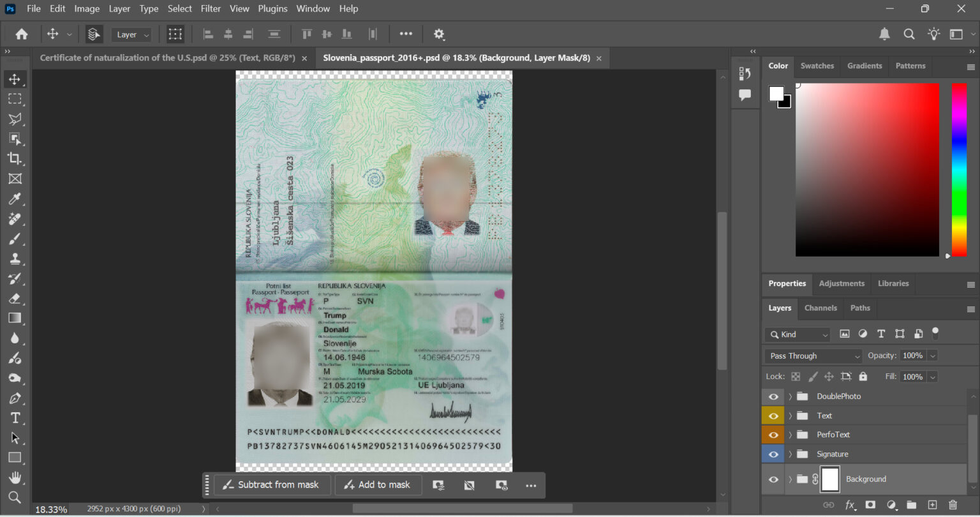Select the Frame tool
The height and width of the screenshot is (517, 980).
click(15, 179)
